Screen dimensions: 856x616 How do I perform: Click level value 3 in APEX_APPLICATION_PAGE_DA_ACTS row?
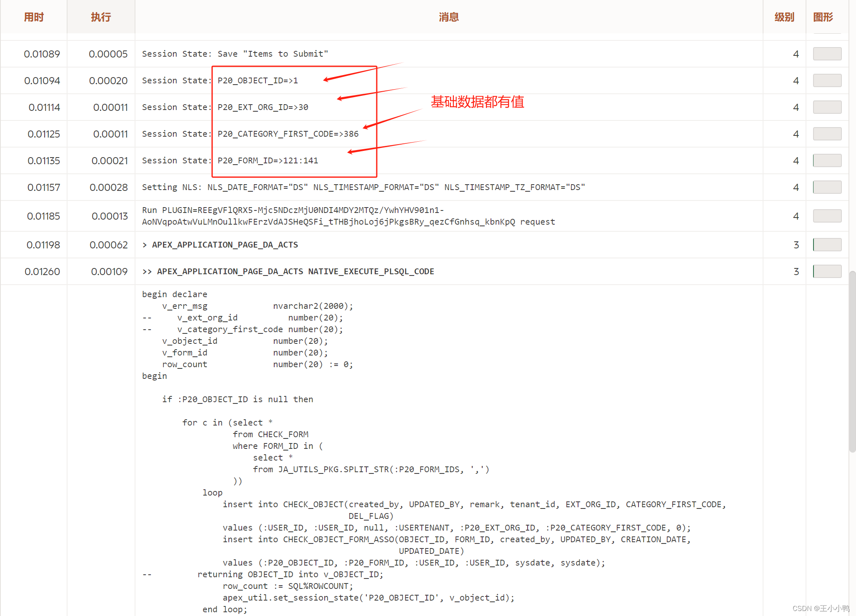coord(796,245)
